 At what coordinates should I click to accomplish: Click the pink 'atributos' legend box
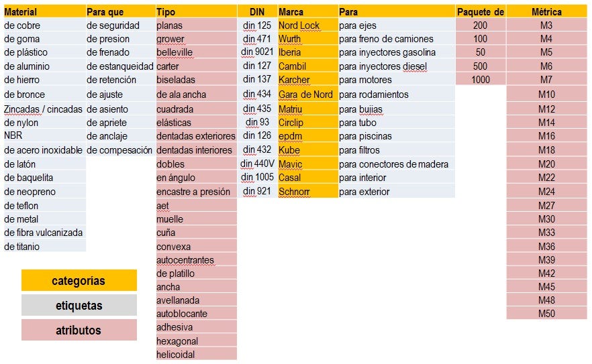point(79,330)
